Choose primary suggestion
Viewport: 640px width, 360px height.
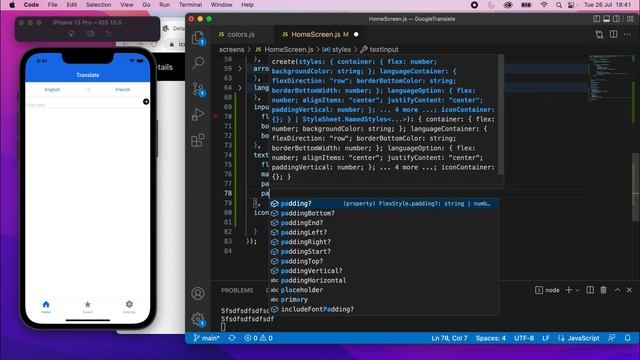384,299
